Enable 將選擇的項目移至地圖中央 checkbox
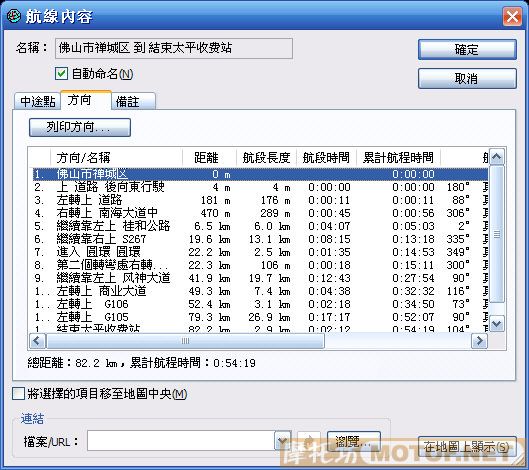This screenshot has height=470, width=529. pos(18,393)
